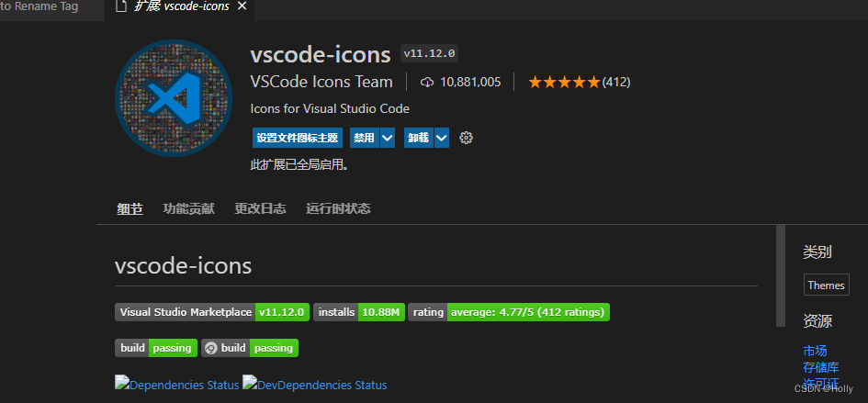Viewport: 868px width, 403px height.
Task: Click the Themes category tag
Action: (826, 285)
